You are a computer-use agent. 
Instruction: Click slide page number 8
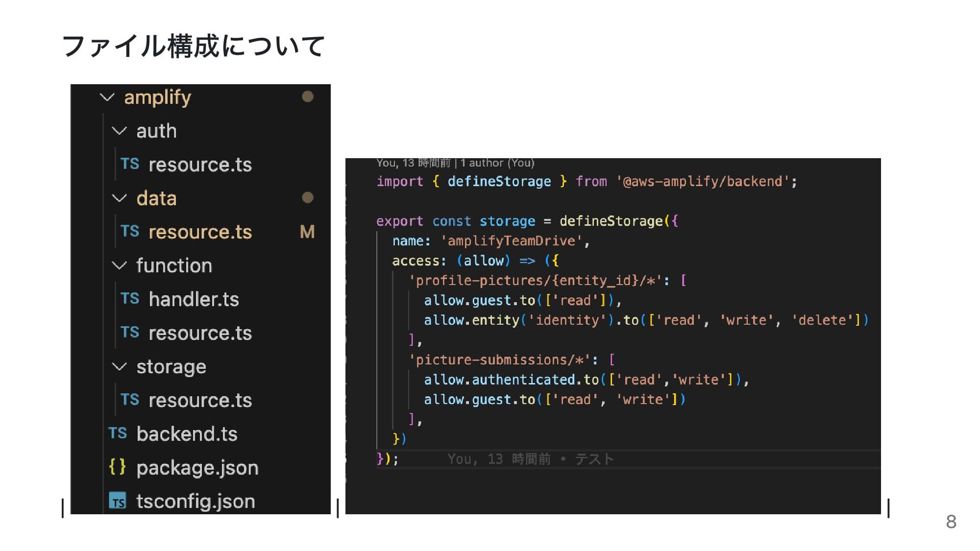[951, 521]
